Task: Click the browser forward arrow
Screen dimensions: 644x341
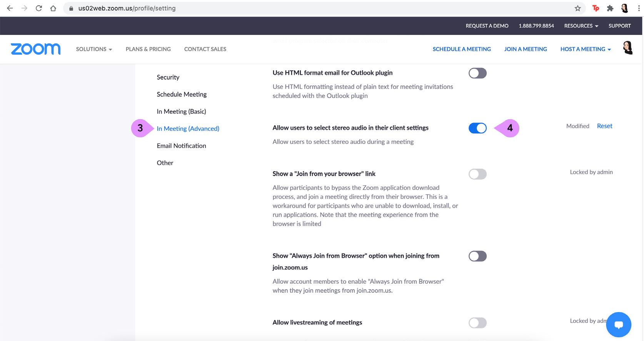Action: click(24, 8)
